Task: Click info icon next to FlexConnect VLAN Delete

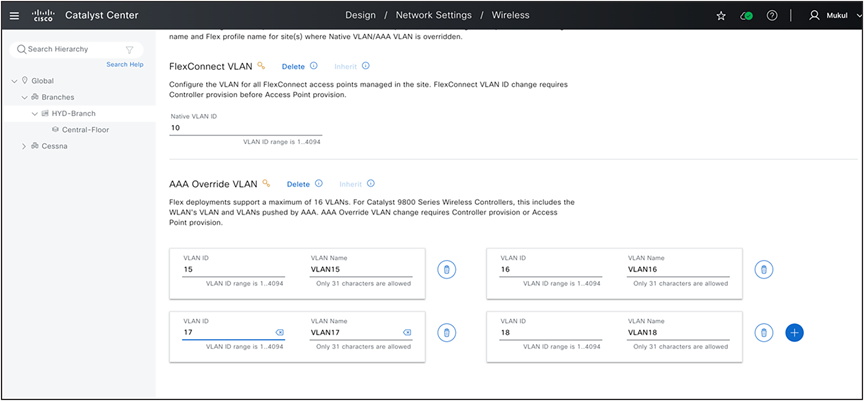Action: 314,66
